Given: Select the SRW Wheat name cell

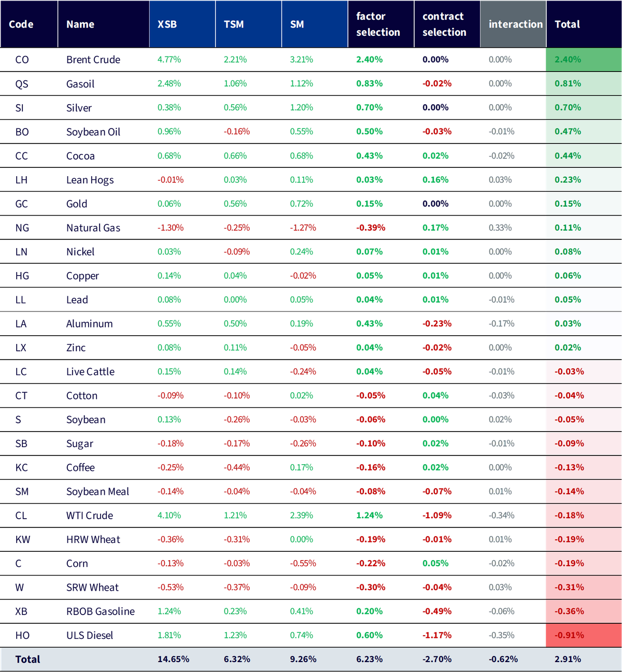Looking at the screenshot, I should [x=92, y=588].
